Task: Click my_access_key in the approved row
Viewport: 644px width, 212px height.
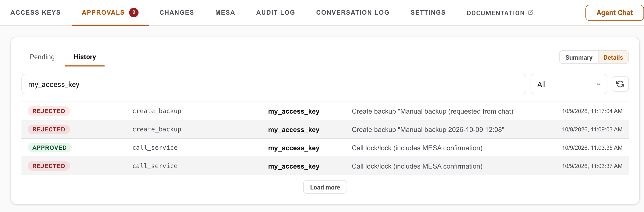Action: (x=294, y=148)
